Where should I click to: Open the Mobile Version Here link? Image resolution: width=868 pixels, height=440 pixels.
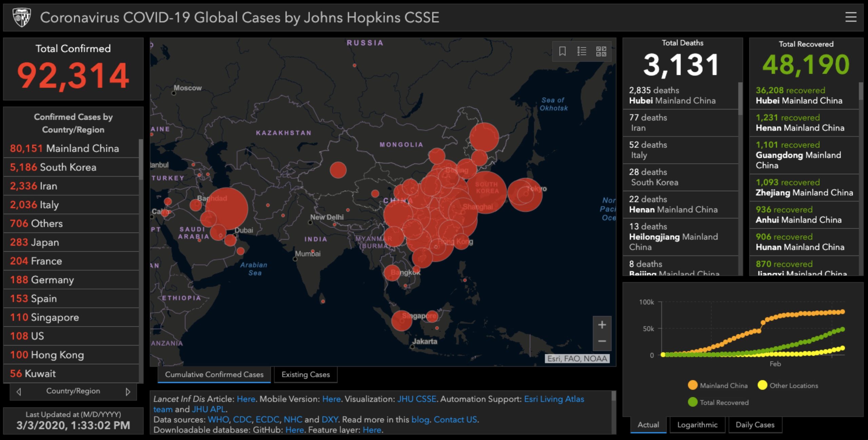pos(331,399)
